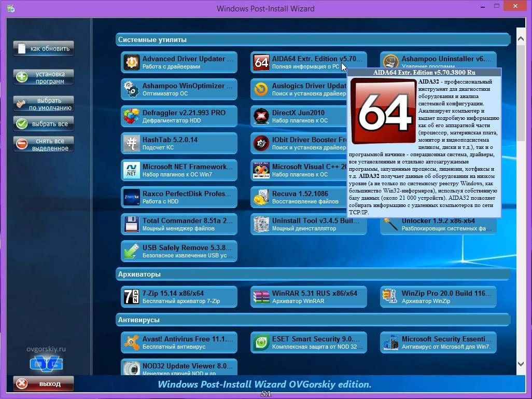Click the scrollbar down arrow

(x=521, y=364)
